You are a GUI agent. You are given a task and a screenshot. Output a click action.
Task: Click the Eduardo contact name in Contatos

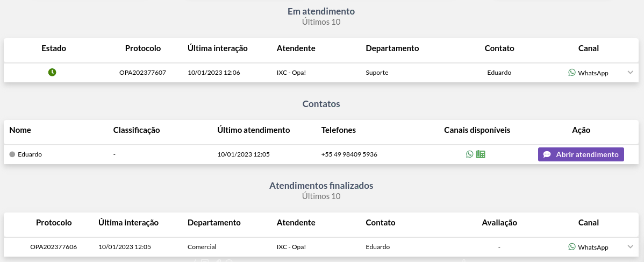point(30,154)
